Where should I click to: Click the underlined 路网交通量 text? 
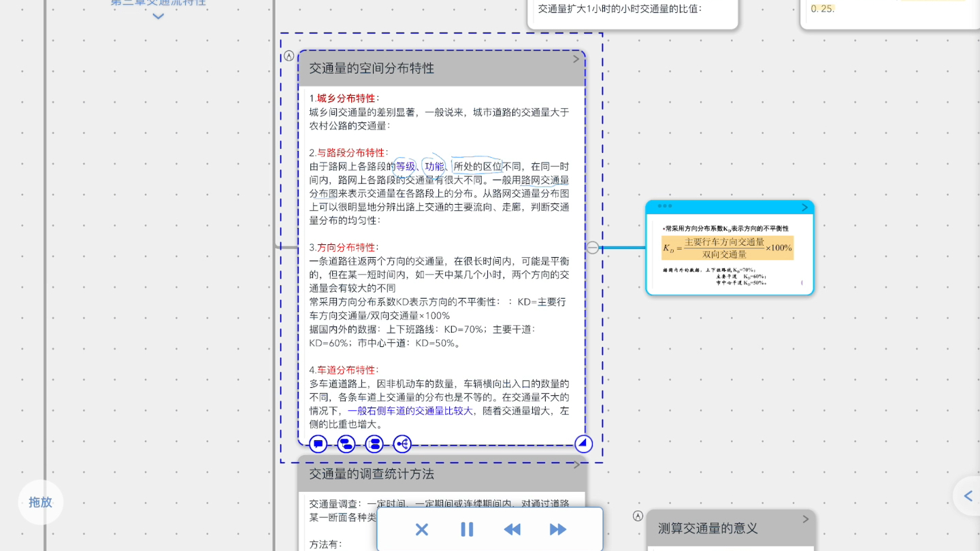[545, 180]
